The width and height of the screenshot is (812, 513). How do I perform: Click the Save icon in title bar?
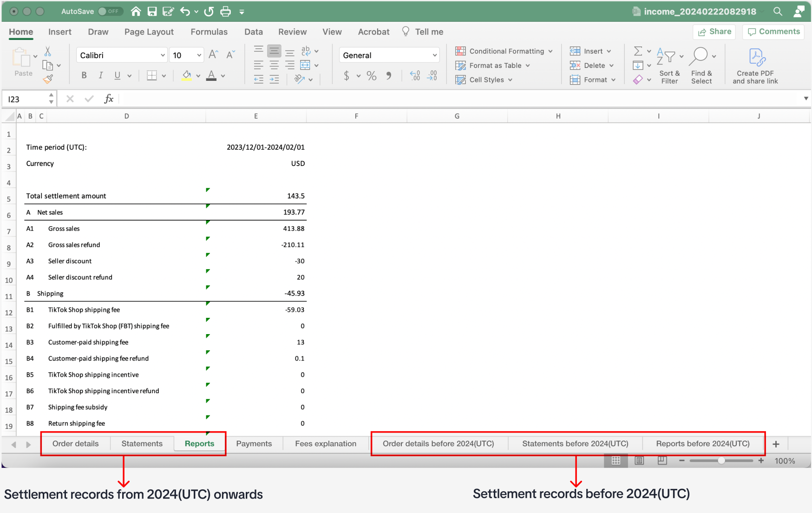point(152,12)
